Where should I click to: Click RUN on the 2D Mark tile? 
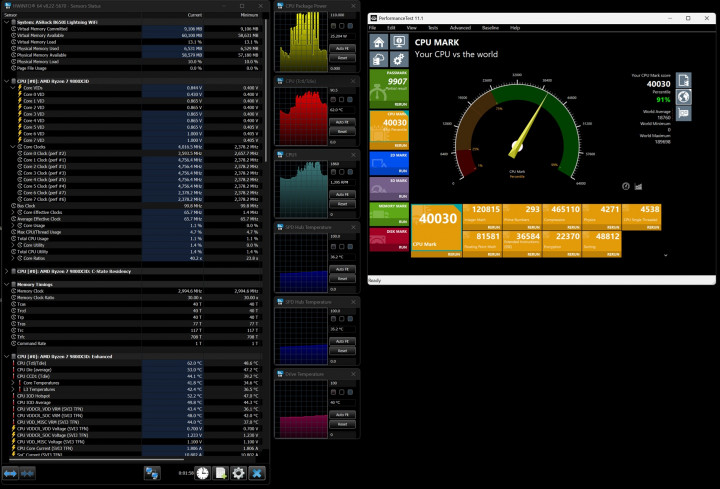[x=402, y=171]
